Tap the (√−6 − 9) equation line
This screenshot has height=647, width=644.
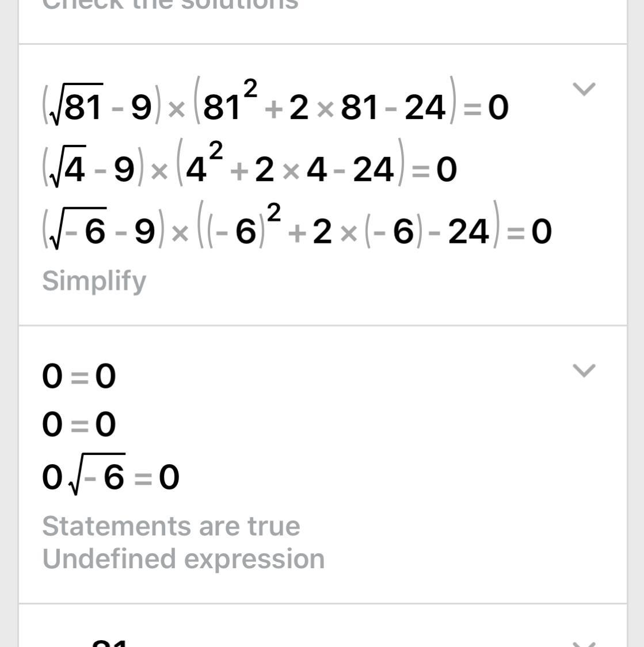pyautogui.click(x=296, y=231)
